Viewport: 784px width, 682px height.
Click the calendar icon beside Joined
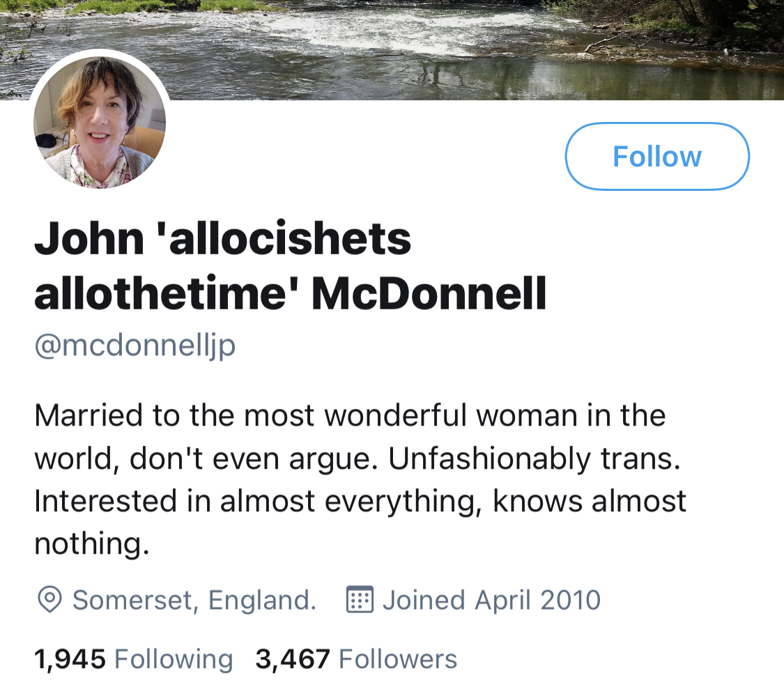[360, 600]
